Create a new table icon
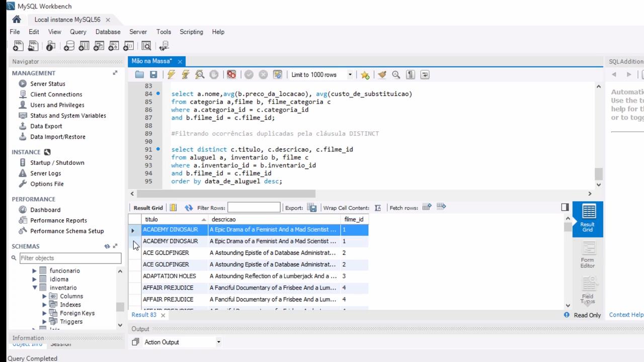The width and height of the screenshot is (644, 362). click(84, 46)
